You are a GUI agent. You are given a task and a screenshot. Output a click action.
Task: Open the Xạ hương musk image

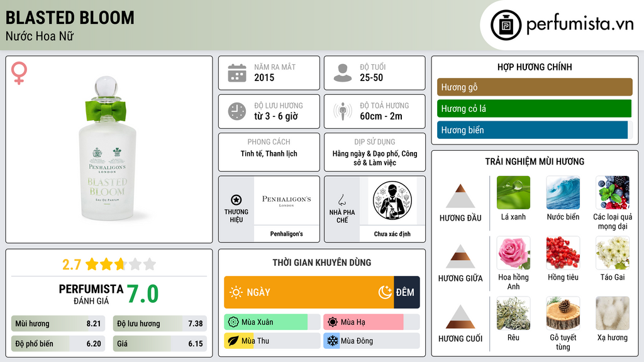click(x=613, y=313)
